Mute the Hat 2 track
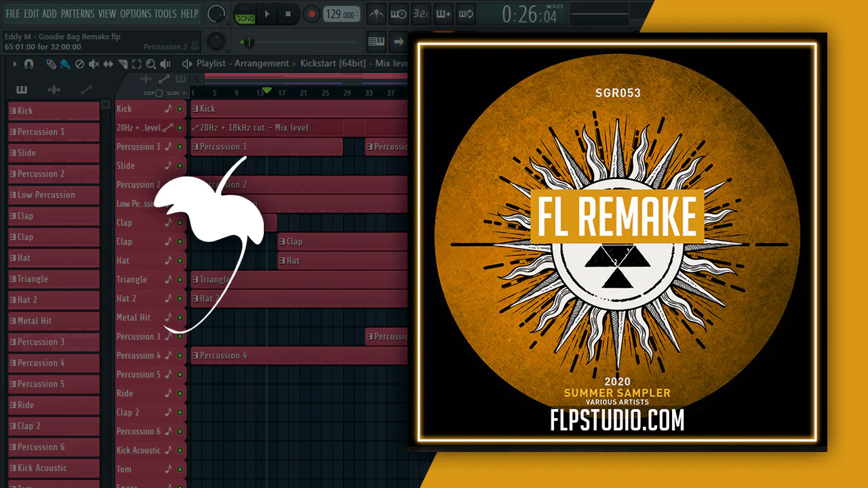The image size is (868, 488). click(x=180, y=298)
